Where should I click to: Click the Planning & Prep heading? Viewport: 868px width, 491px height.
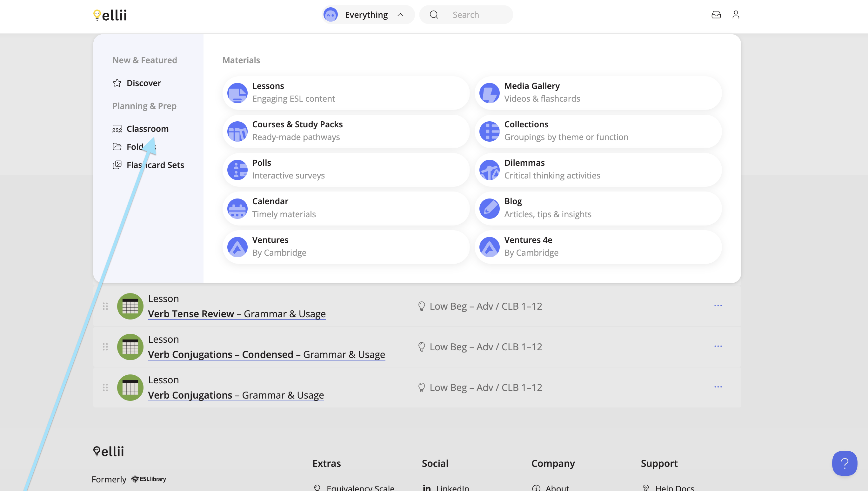click(144, 106)
